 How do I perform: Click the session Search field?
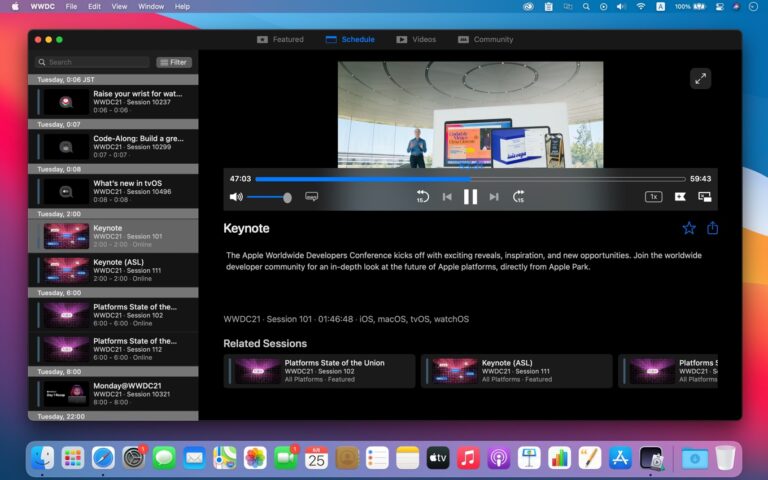pyautogui.click(x=92, y=62)
